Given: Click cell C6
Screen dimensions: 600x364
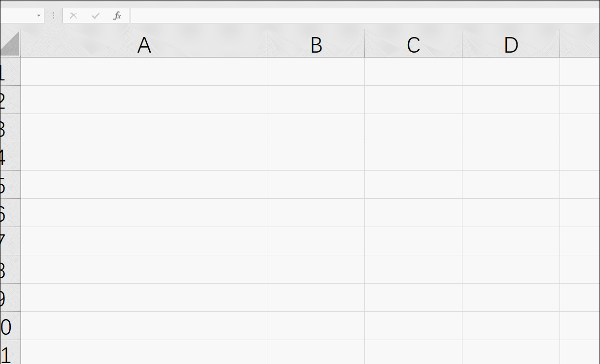Looking at the screenshot, I should [414, 213].
